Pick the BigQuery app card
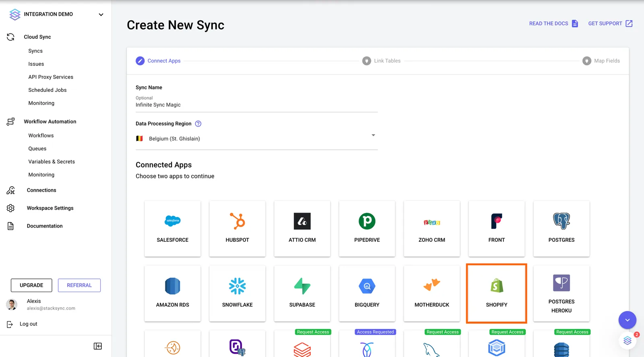The height and width of the screenshot is (357, 644). coord(367,293)
